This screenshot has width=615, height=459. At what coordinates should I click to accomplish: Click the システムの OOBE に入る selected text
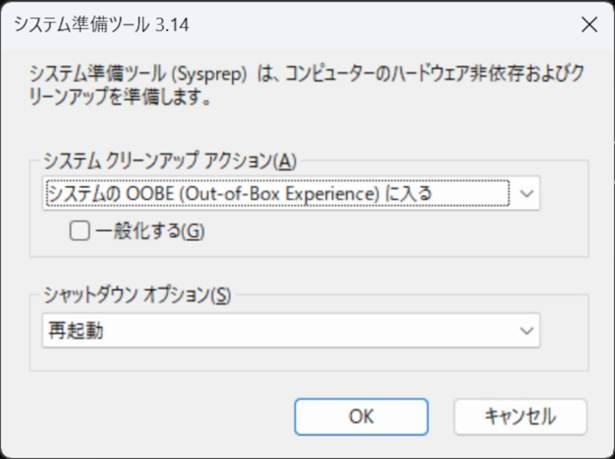coord(240,193)
